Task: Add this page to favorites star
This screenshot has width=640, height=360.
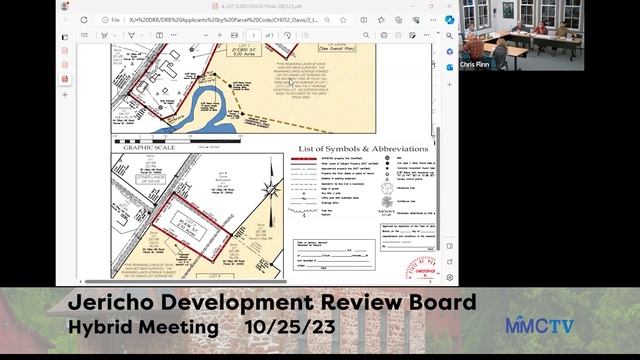Action: tap(343, 20)
